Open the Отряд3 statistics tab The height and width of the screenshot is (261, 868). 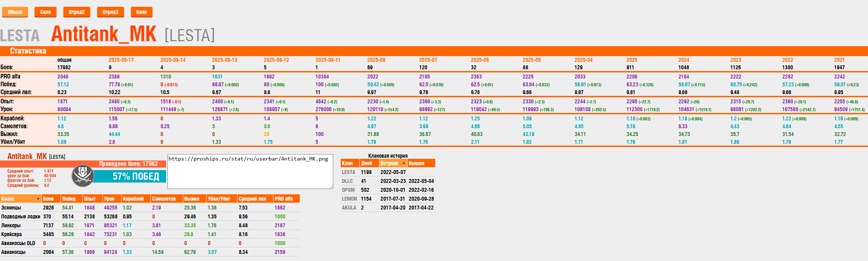(x=111, y=12)
